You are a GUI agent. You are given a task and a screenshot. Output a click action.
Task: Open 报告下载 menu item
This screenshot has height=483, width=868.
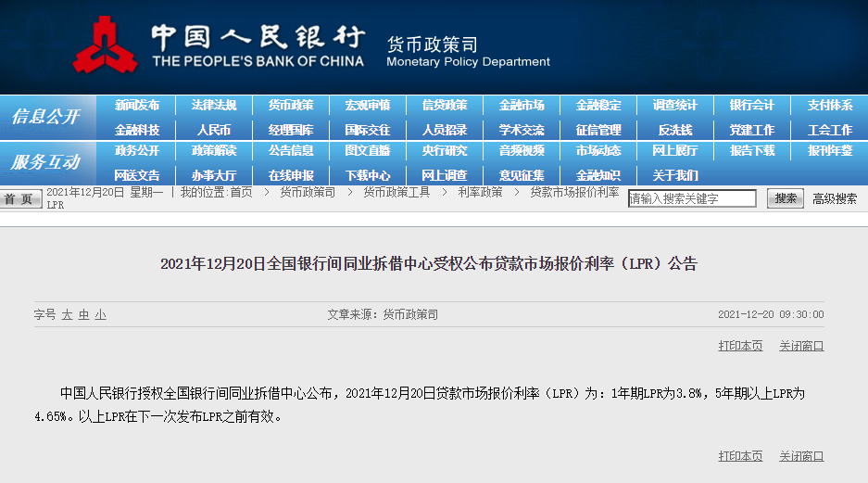coord(752,150)
